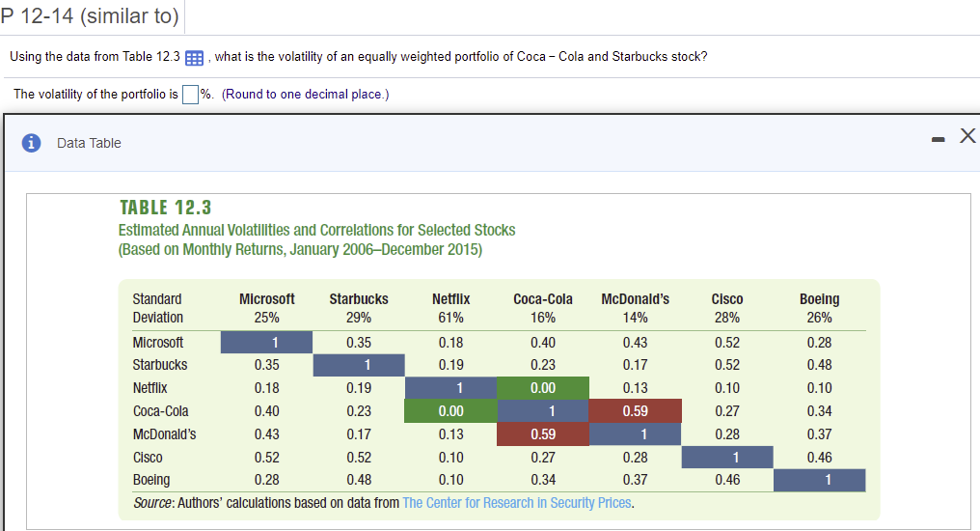Close the Data Table popup
Screen dimensions: 980x531
(x=967, y=135)
